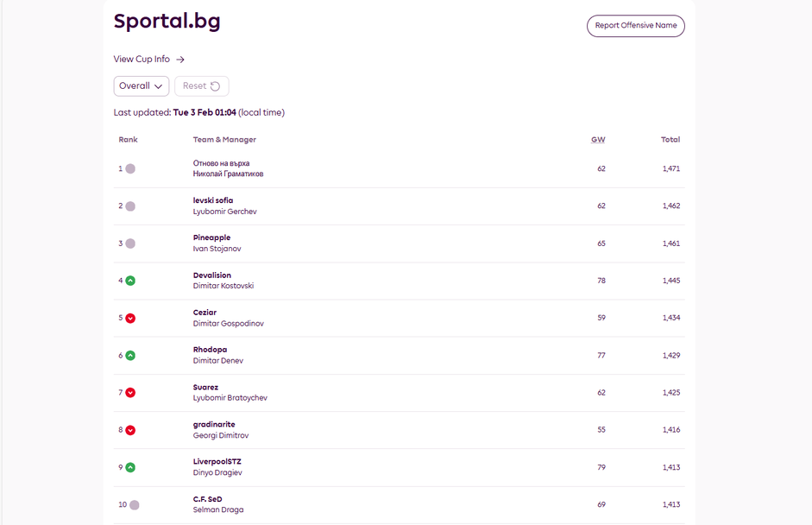Open the Pineapple team by Ivan Stojanov

click(x=211, y=237)
